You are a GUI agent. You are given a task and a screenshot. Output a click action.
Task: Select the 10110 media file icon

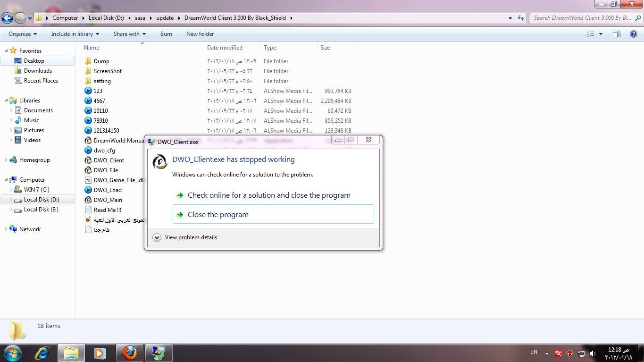88,110
